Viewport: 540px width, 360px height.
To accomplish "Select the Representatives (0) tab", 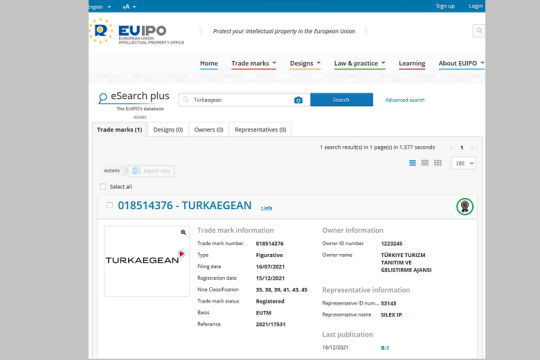I will point(260,130).
